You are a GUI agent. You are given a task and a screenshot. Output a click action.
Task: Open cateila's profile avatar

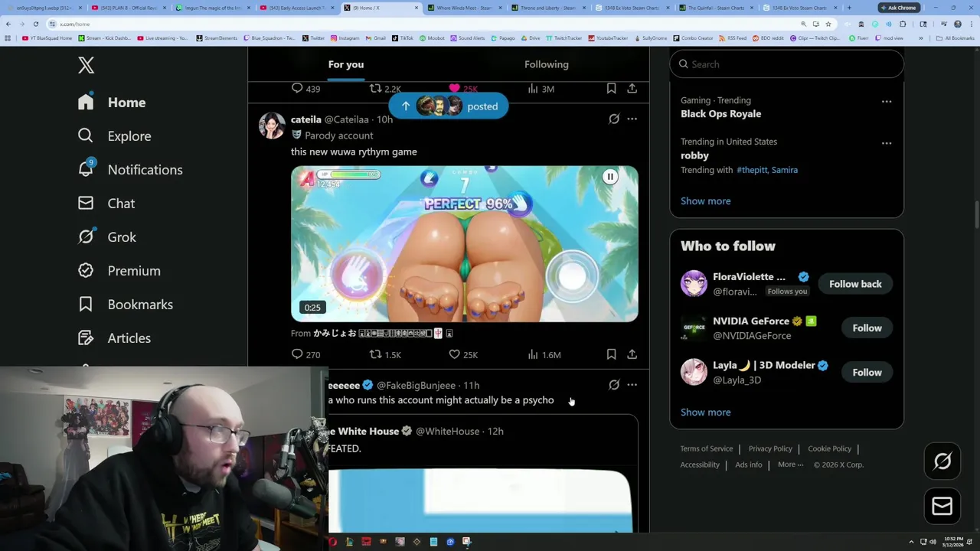click(272, 126)
